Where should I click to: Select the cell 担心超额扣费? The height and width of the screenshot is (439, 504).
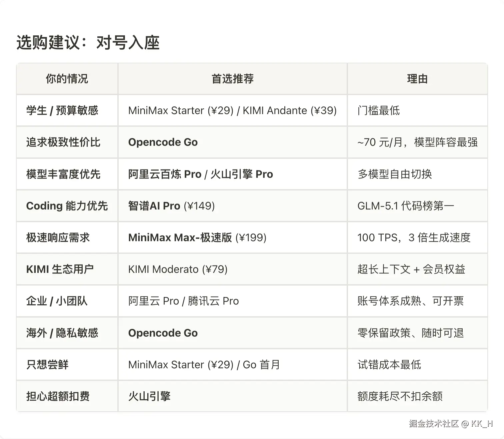click(67, 396)
